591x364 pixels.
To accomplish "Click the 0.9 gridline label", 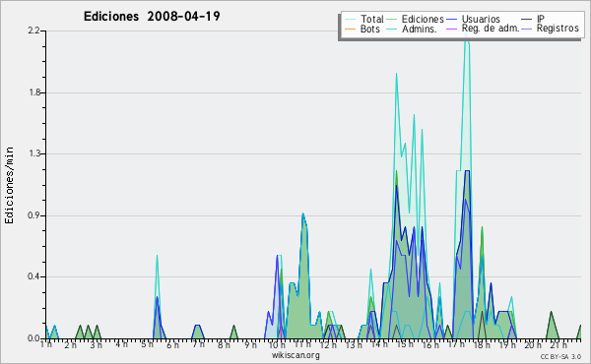I will (33, 215).
